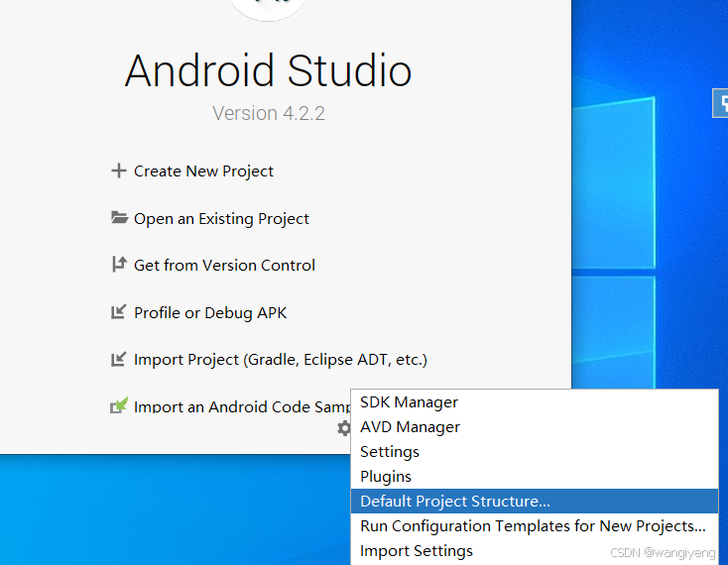Screen dimensions: 728x565
Task: Click the version control arrow icon
Action: pyautogui.click(x=119, y=264)
